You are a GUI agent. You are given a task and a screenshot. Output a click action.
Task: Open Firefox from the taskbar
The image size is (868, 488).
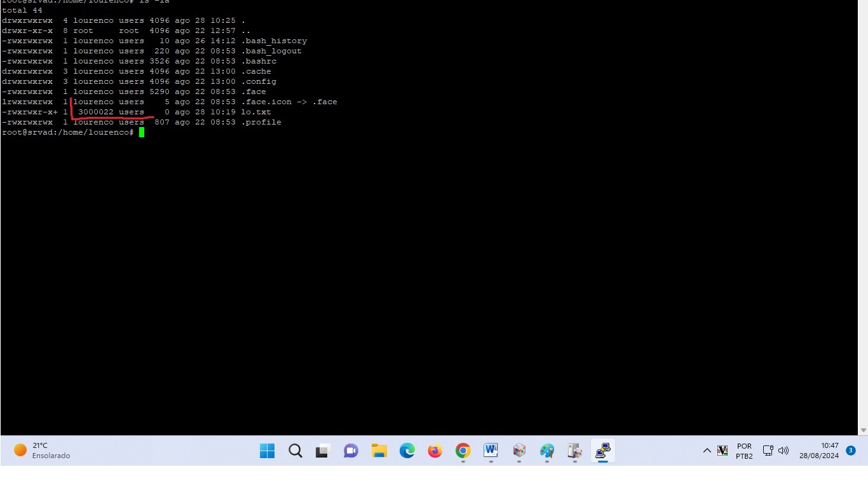tap(435, 451)
